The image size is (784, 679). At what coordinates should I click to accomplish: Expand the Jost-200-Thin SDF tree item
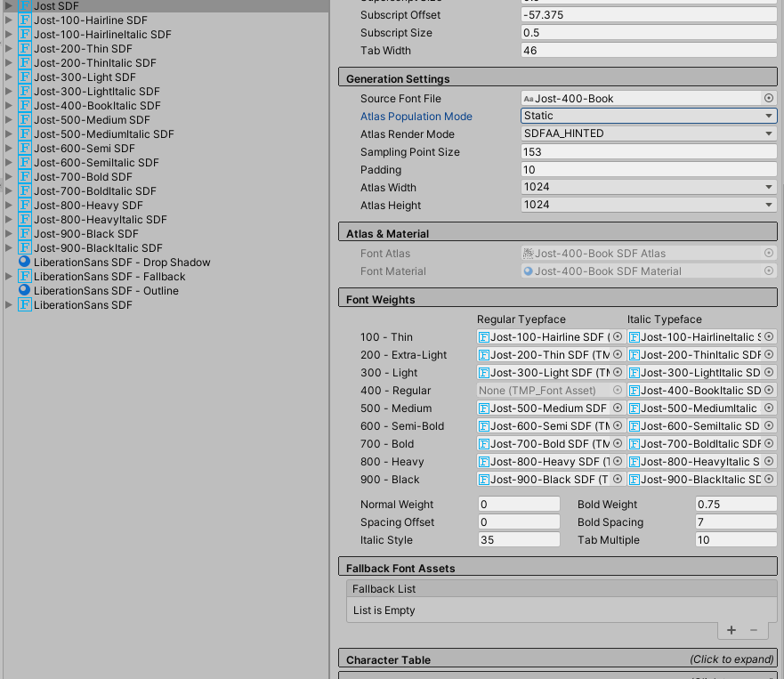pos(11,48)
